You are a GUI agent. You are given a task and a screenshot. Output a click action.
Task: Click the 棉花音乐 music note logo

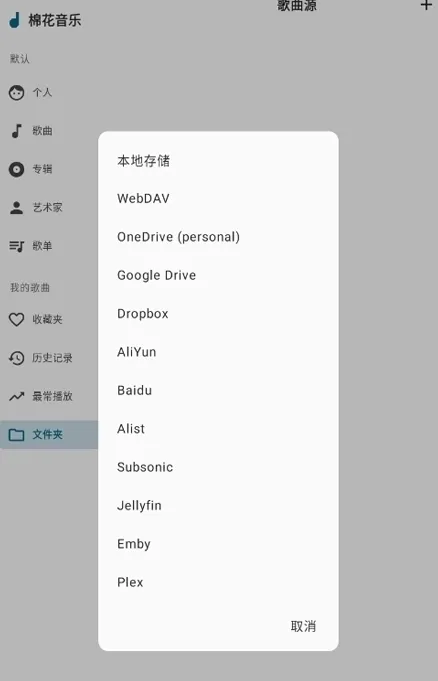pos(15,20)
